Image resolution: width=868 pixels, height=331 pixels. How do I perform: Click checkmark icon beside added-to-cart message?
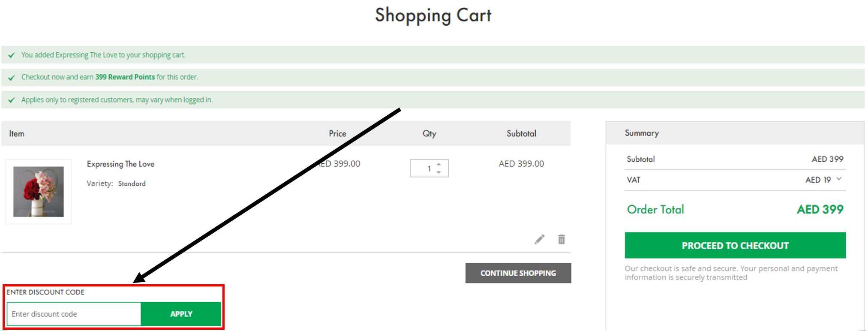click(12, 55)
